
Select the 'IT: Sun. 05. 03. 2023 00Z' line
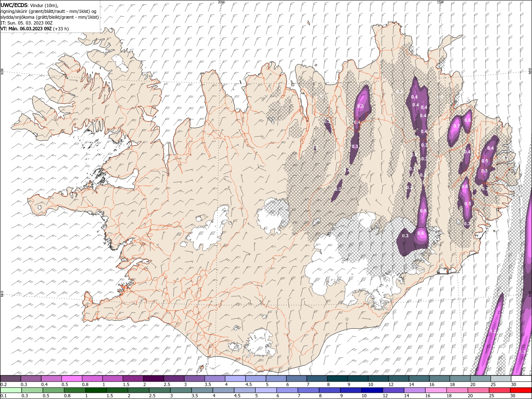pyautogui.click(x=27, y=23)
